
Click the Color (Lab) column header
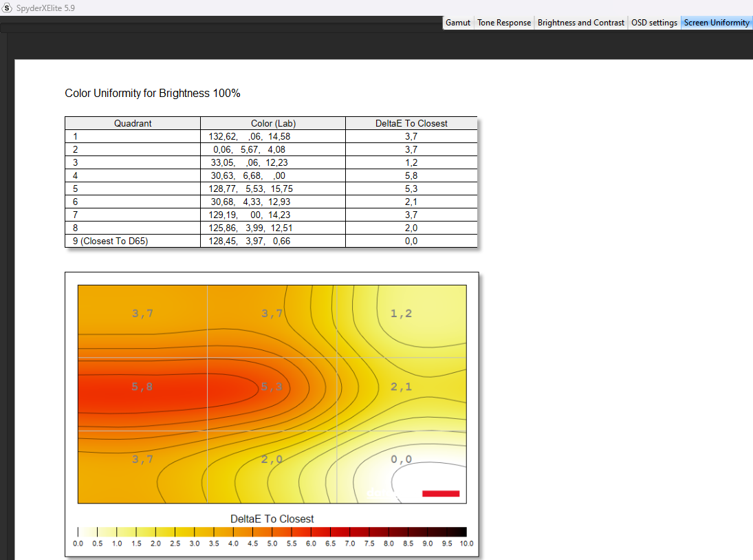point(273,124)
